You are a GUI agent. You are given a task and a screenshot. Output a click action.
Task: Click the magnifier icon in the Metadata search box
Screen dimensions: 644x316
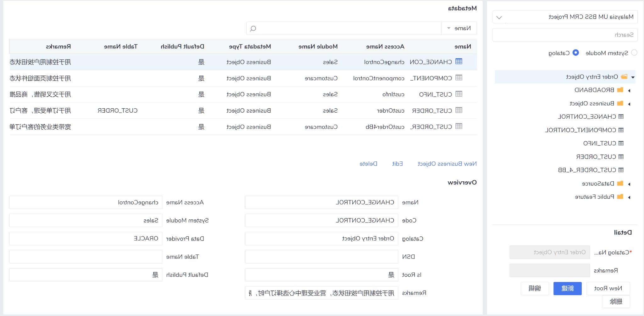click(x=253, y=29)
